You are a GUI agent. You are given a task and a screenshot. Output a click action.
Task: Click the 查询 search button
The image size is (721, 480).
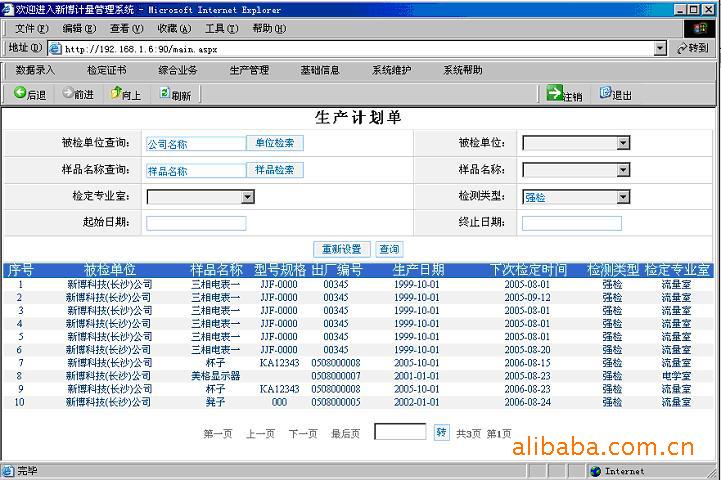pos(389,249)
